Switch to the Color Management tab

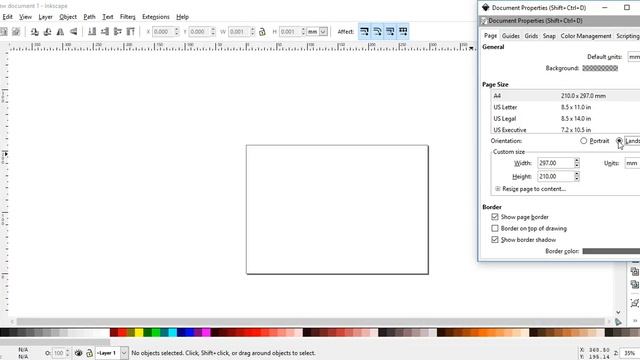pos(586,36)
